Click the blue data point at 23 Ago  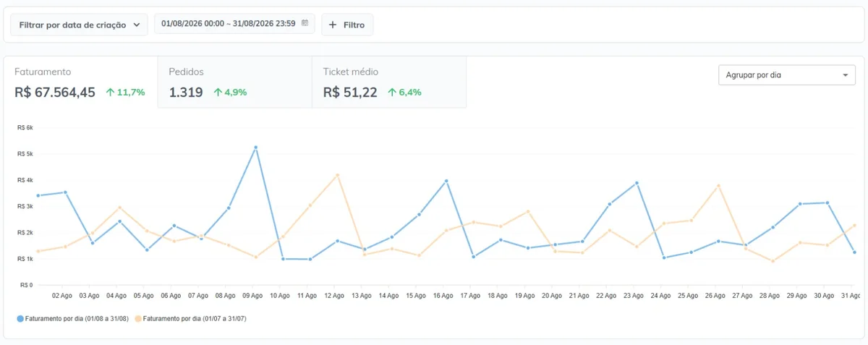pyautogui.click(x=637, y=183)
